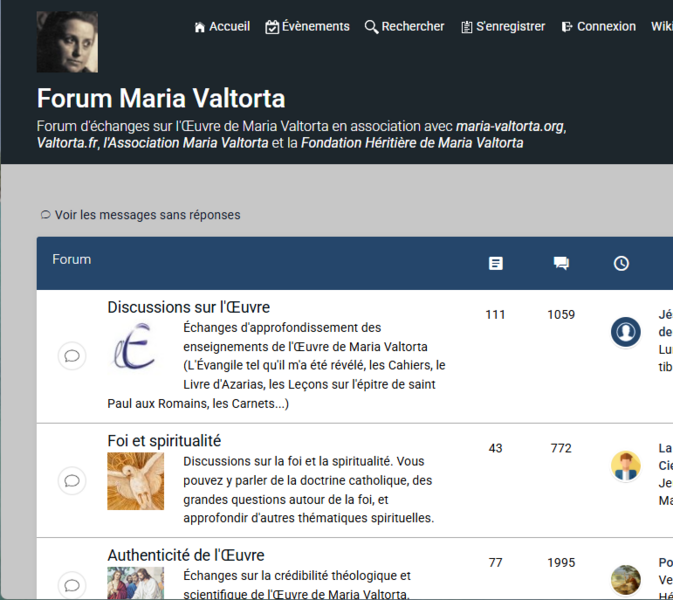Click the yellow cartoon user avatar

pos(626,466)
